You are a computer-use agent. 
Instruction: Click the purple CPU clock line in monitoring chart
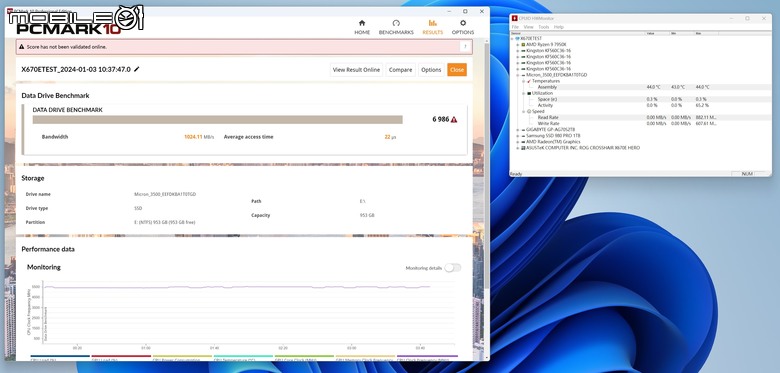(x=237, y=287)
